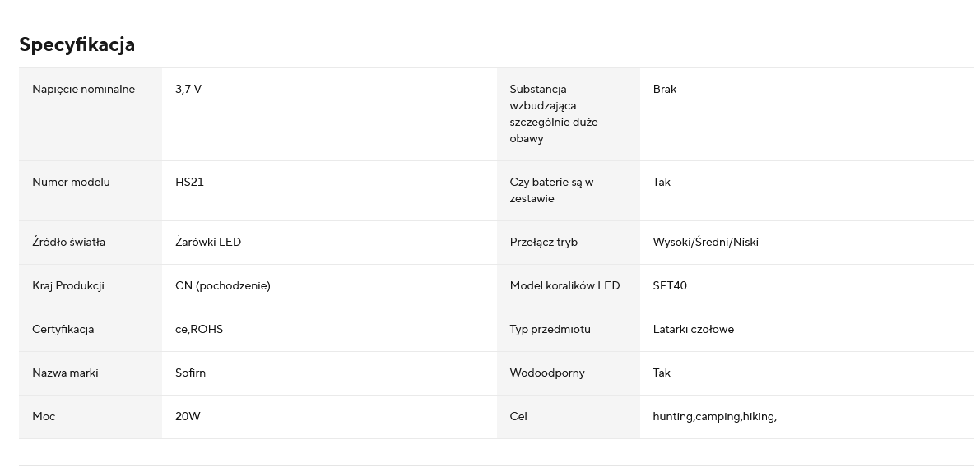This screenshot has width=980, height=472.
Task: Select the Źródło światła label
Action: (x=69, y=243)
